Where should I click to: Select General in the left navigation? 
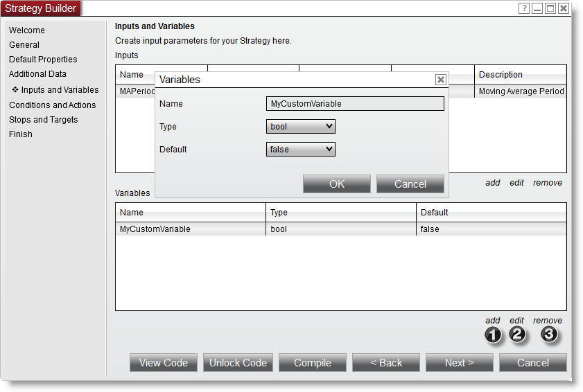(x=24, y=45)
